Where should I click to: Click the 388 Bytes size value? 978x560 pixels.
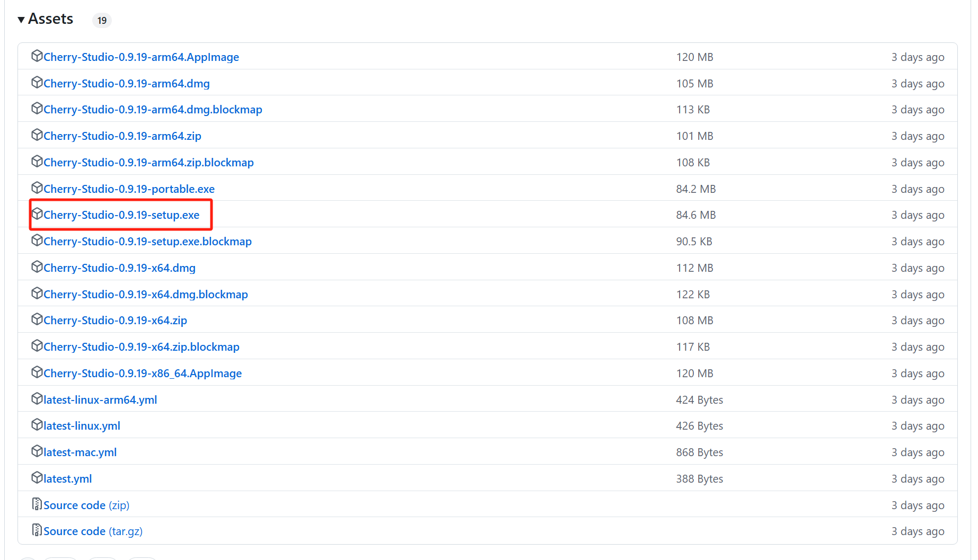[x=699, y=478]
